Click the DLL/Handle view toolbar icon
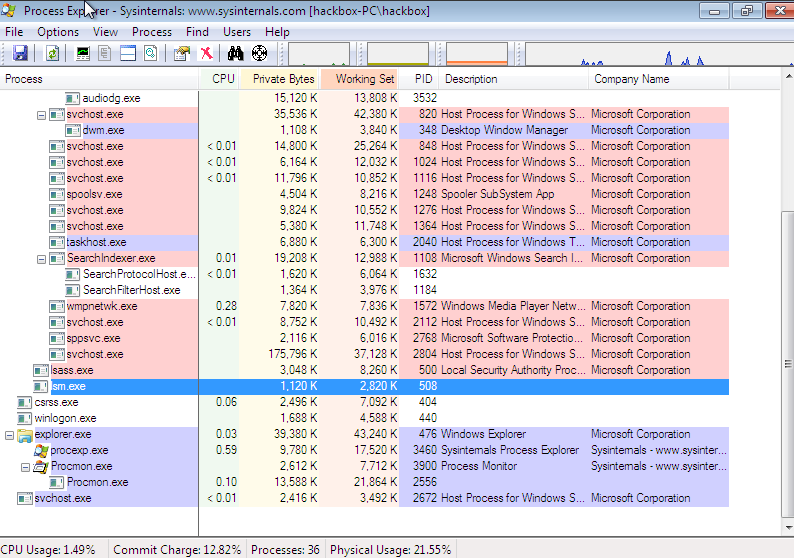The width and height of the screenshot is (794, 558). 150,53
